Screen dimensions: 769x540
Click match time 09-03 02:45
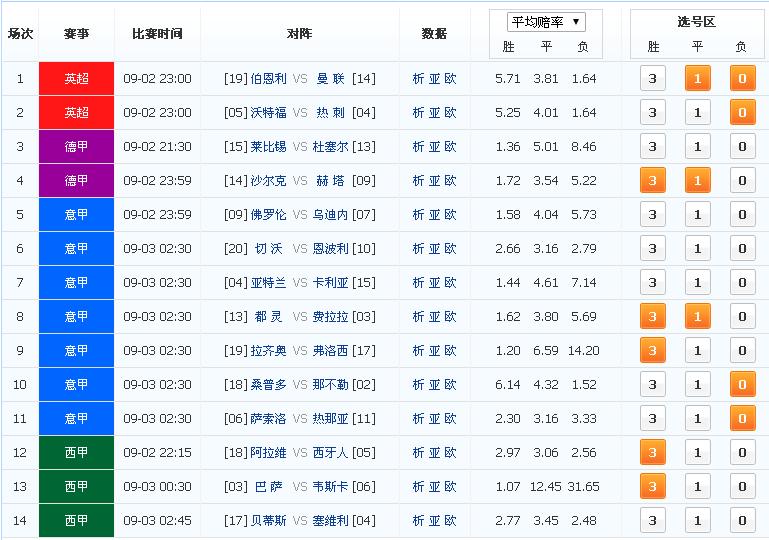point(157,520)
